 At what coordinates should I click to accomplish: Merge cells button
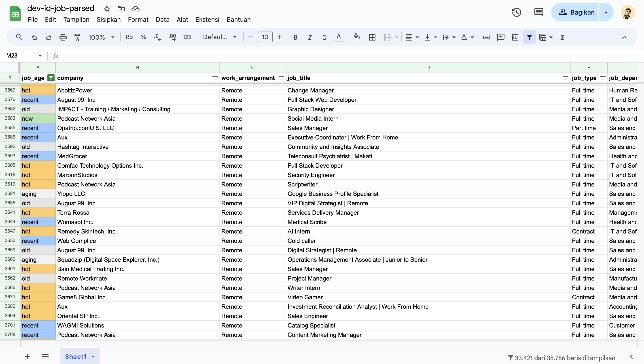coord(387,37)
